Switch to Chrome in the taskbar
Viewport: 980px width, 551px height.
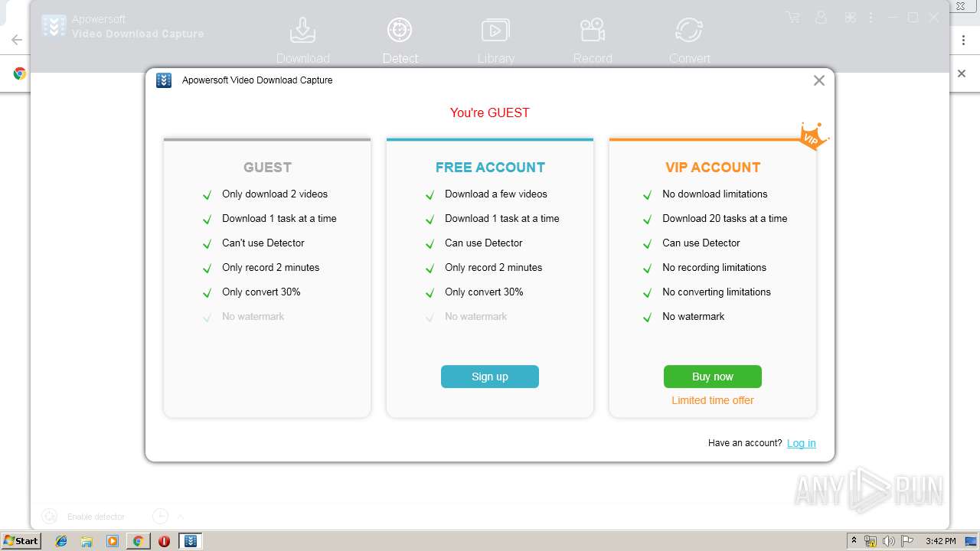click(x=138, y=541)
